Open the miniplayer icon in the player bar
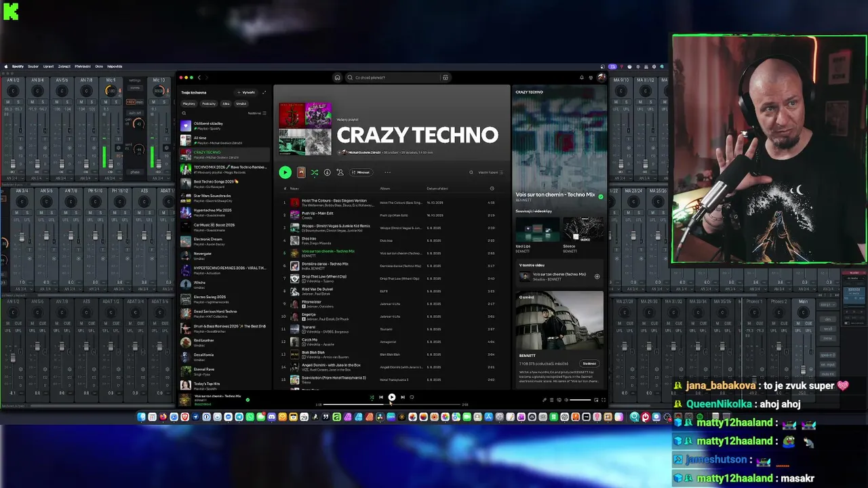This screenshot has height=488, width=868. pyautogui.click(x=596, y=400)
